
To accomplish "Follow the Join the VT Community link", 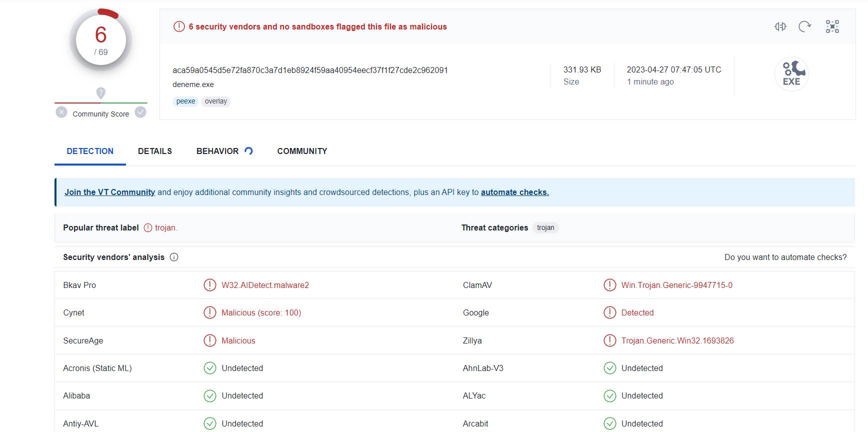I will (109, 192).
